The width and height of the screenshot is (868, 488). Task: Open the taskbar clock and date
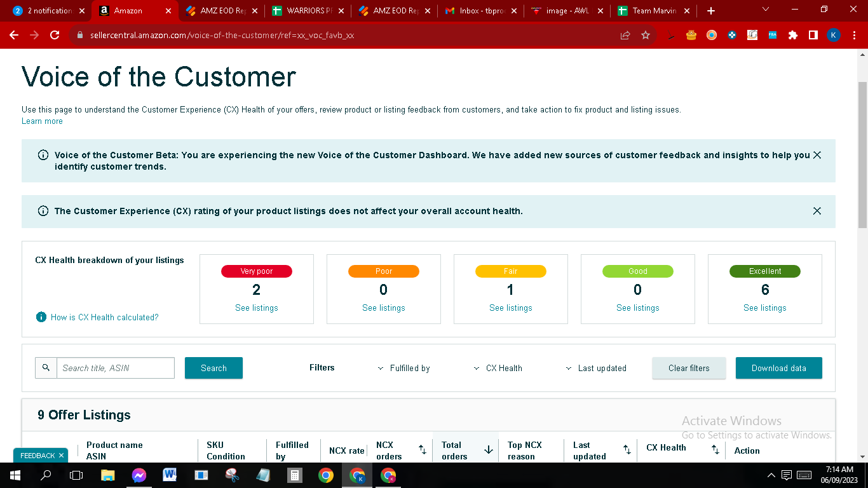tap(840, 475)
